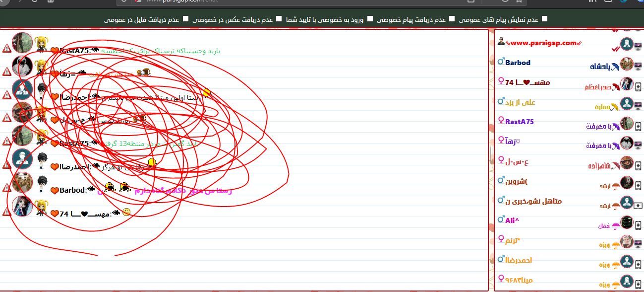
Task: Click the female gender symbol beside ترنم in user list
Action: pyautogui.click(x=501, y=241)
